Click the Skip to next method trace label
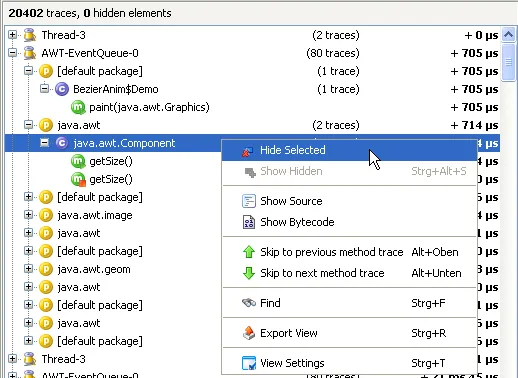518x378 pixels. click(322, 273)
